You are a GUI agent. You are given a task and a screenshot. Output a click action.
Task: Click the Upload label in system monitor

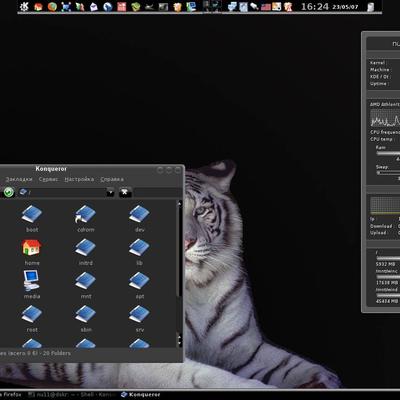pyautogui.click(x=378, y=233)
